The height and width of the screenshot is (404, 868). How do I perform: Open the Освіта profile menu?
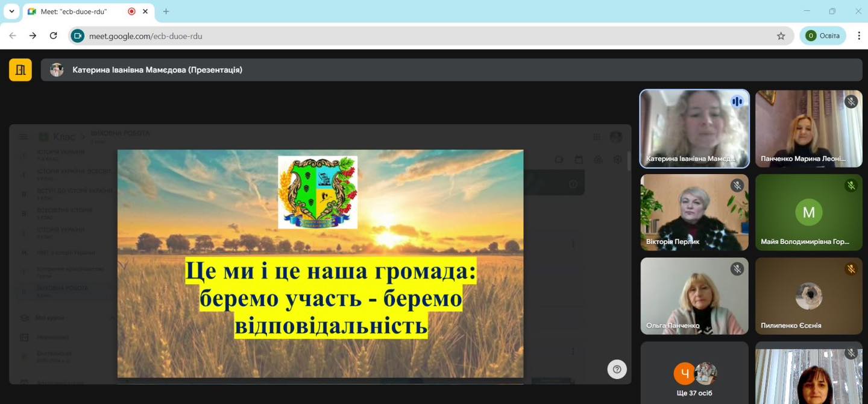pyautogui.click(x=822, y=36)
